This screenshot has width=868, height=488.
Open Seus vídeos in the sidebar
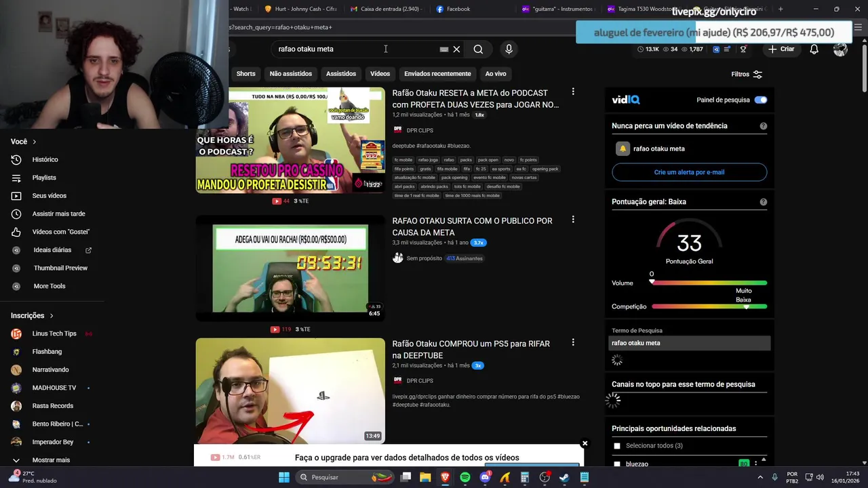click(49, 196)
